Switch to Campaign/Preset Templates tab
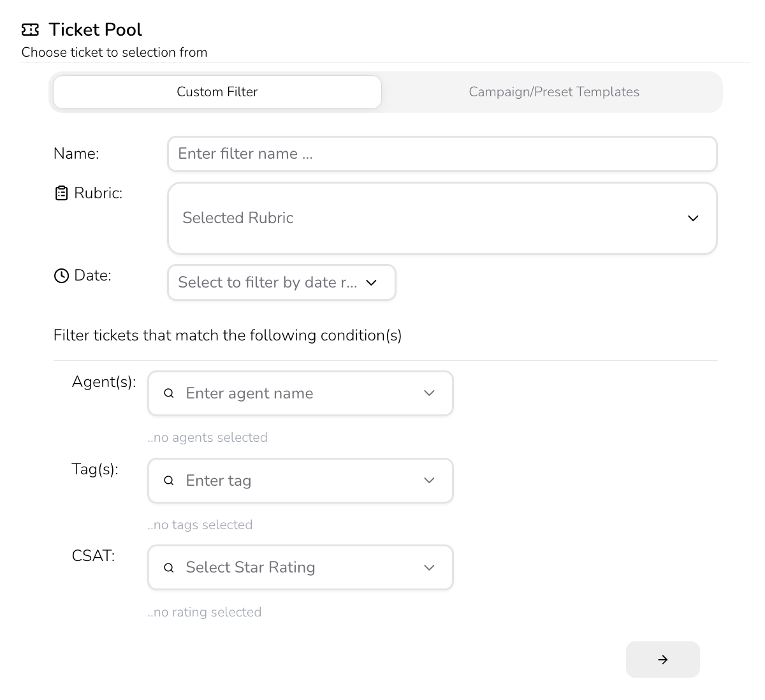765x700 pixels. 553,92
